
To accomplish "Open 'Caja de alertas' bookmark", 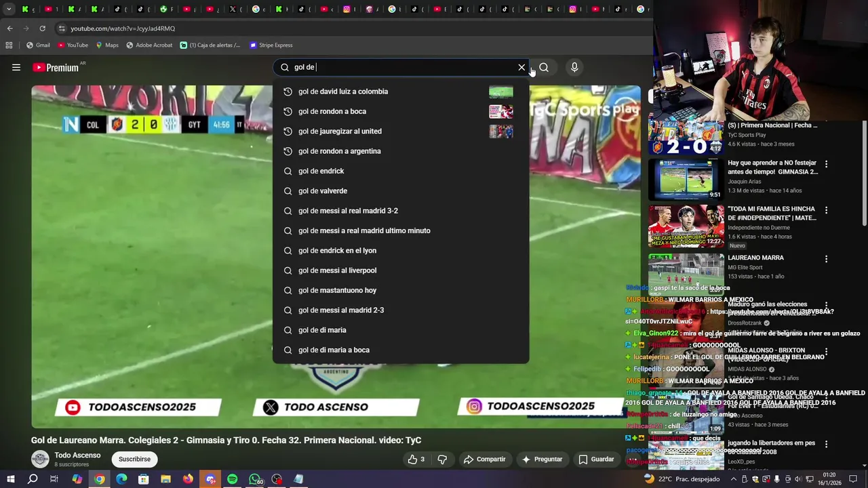I will click(x=210, y=45).
